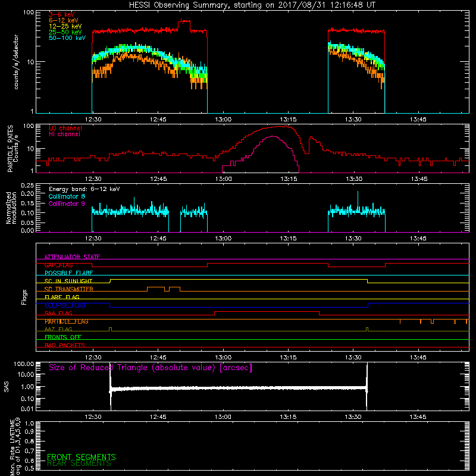The height and width of the screenshot is (476, 476).
Task: Select the Collimator 8 legend label
Action: (67, 196)
